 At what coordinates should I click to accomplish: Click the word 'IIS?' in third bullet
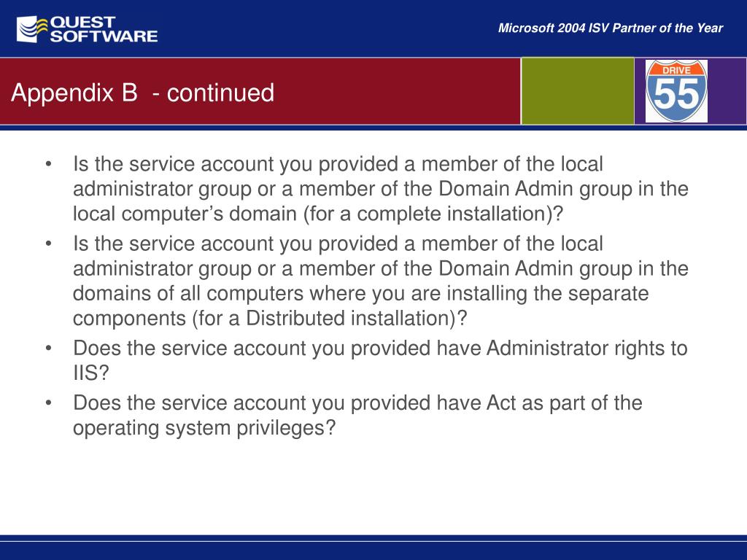(91, 373)
